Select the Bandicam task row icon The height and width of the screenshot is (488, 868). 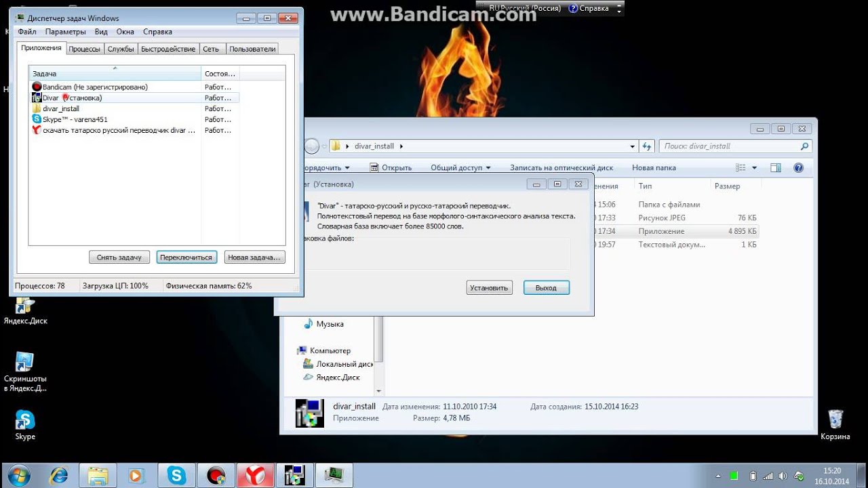(x=37, y=87)
